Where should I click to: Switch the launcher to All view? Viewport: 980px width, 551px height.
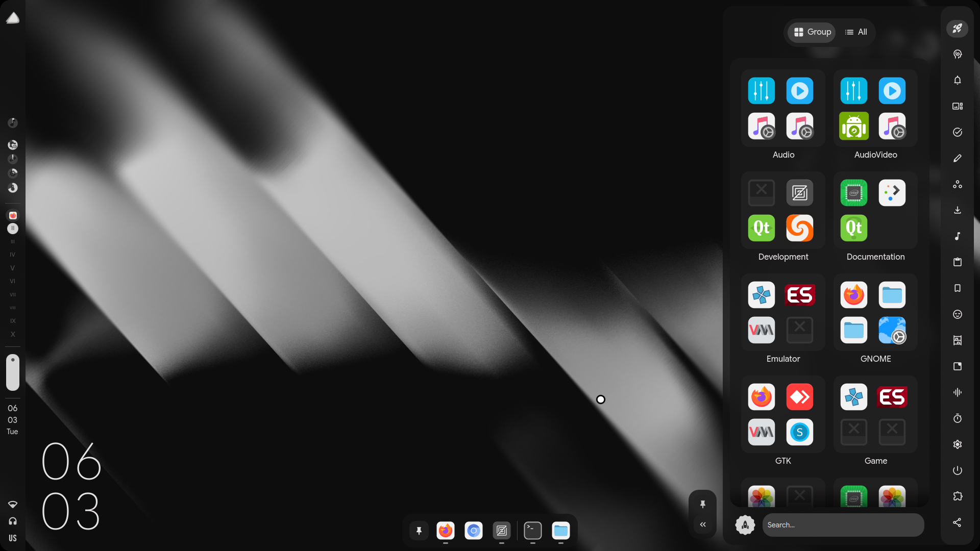[856, 32]
